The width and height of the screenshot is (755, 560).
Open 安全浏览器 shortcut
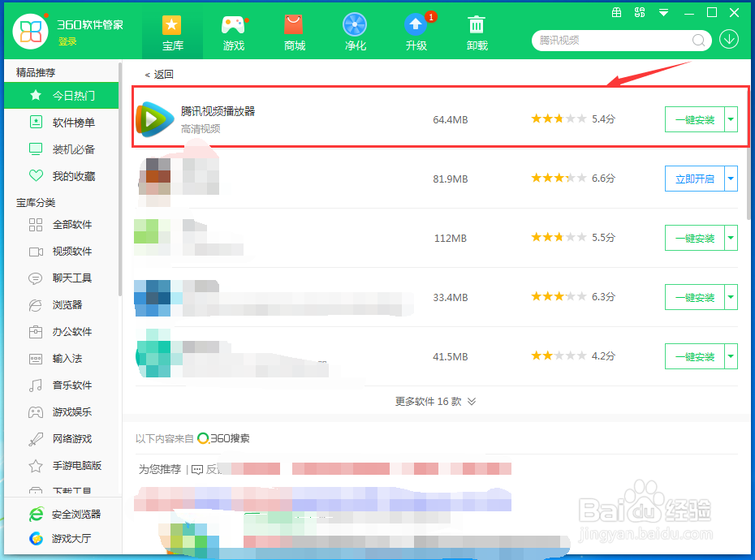64,515
